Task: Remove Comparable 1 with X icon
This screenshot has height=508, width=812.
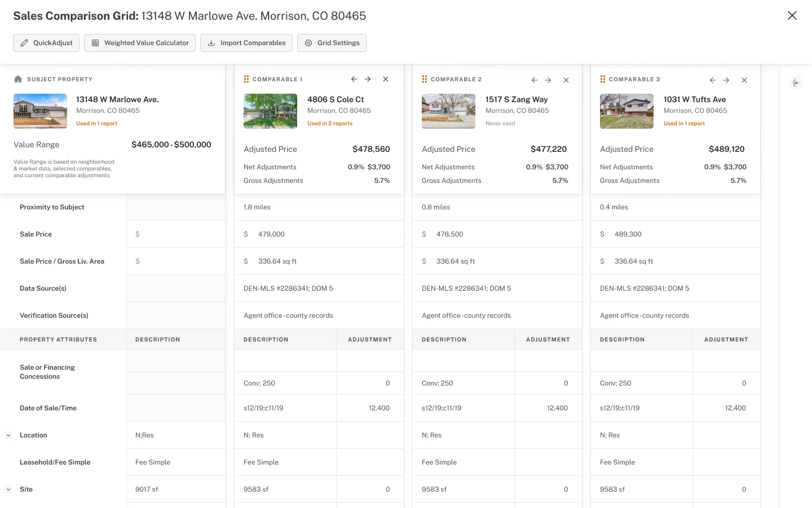Action: pos(386,79)
